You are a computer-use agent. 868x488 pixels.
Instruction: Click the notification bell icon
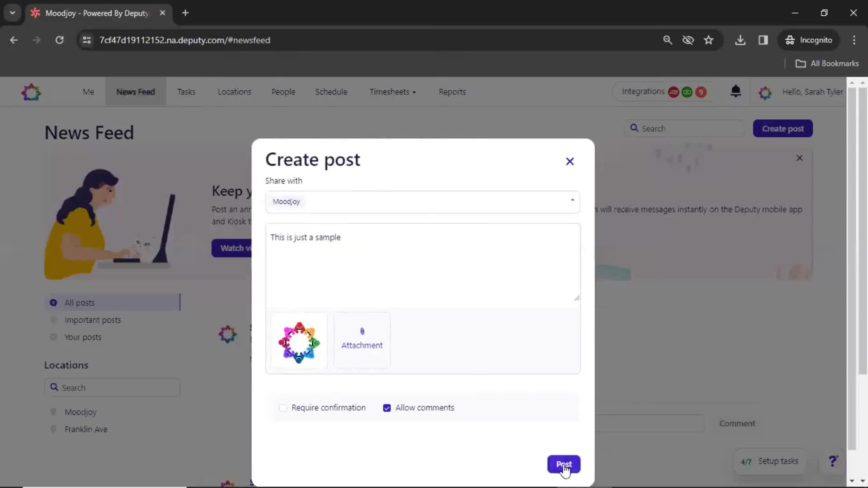(736, 91)
